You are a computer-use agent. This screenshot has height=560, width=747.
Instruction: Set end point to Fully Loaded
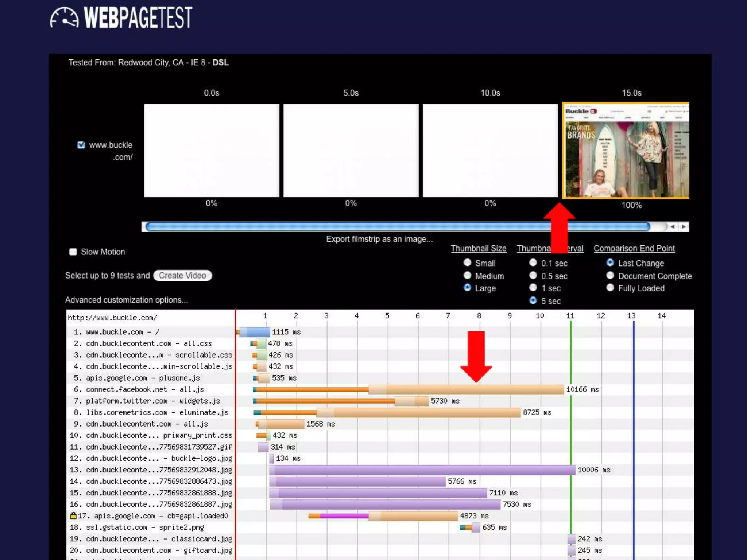click(610, 288)
